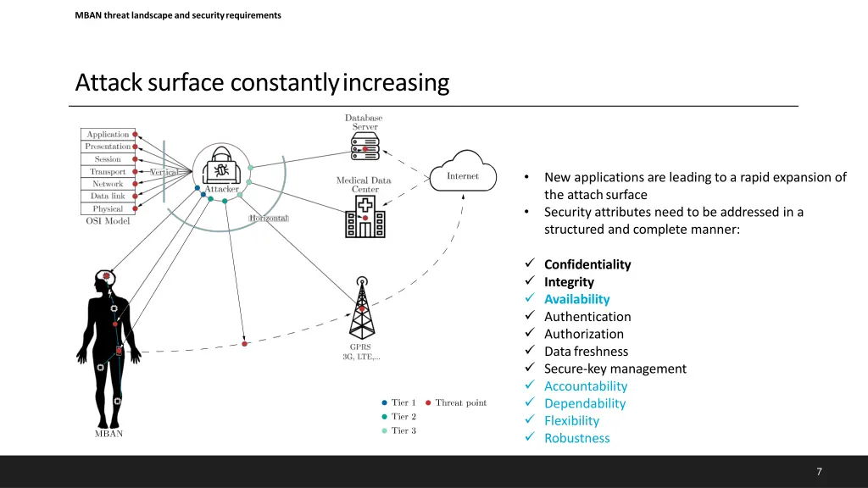Click the red threat point on dashed line

coord(245,344)
